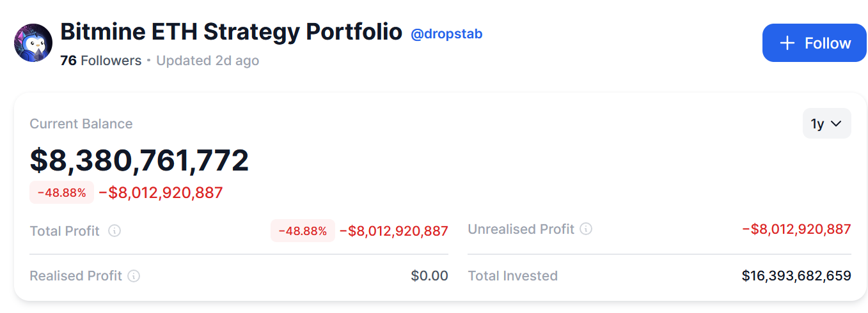Click the Bitmine ETH Strategy Portfolio title
Viewport: 868px width, 313px height.
231,31
